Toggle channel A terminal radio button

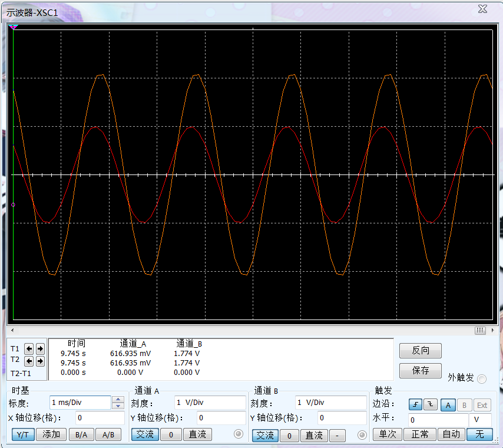click(239, 434)
